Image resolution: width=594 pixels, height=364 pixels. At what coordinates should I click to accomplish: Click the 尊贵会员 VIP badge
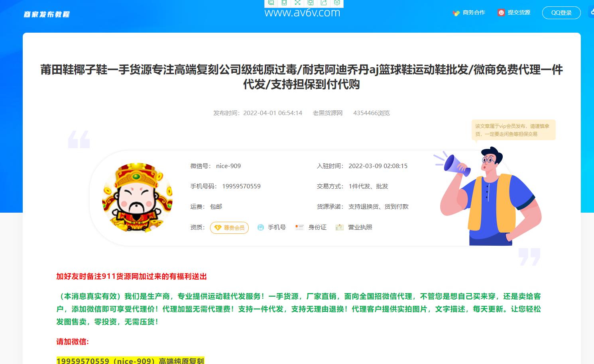coord(229,228)
